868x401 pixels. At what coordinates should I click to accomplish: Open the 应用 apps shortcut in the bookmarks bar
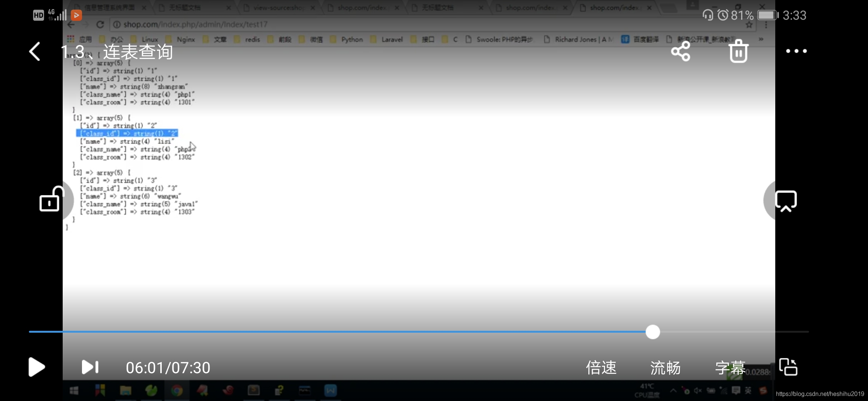click(x=79, y=39)
